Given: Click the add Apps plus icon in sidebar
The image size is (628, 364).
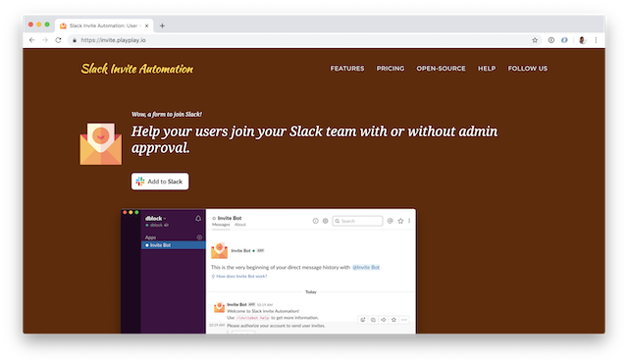Looking at the screenshot, I should [x=199, y=237].
